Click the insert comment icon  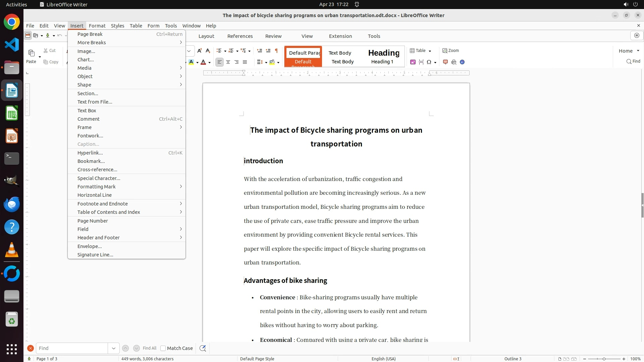(x=445, y=62)
